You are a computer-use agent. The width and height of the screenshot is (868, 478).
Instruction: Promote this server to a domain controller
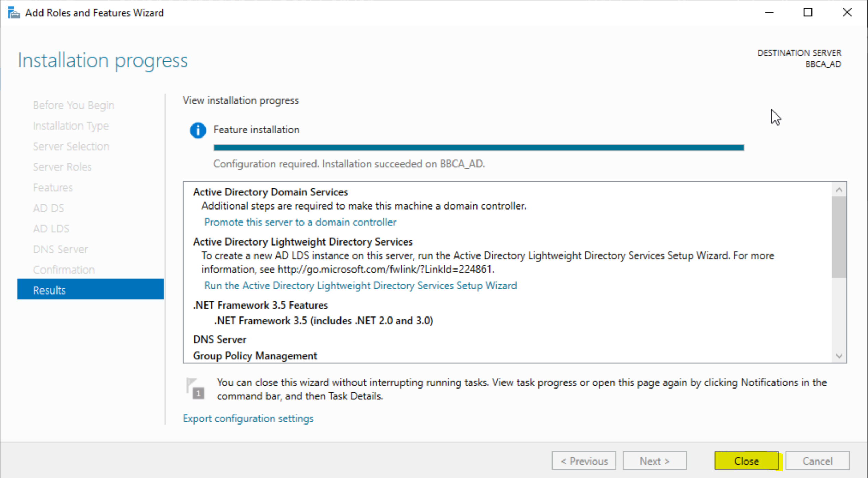tap(300, 222)
